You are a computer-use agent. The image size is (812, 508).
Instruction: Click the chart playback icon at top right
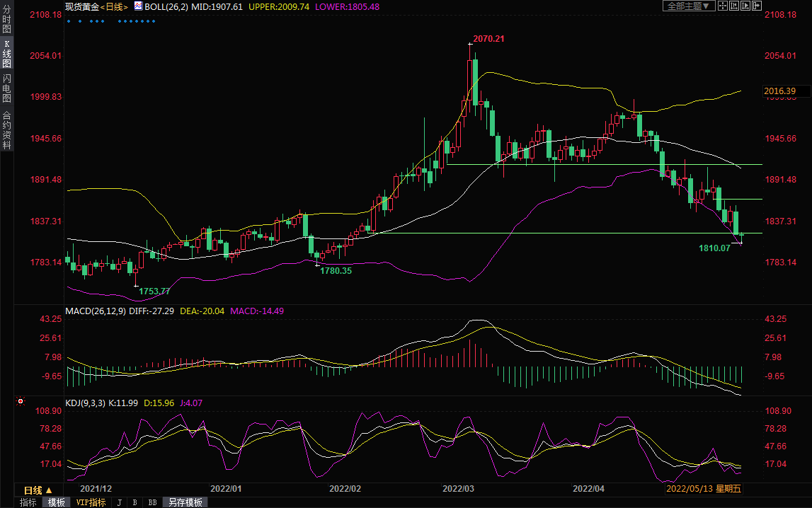coord(745,6)
